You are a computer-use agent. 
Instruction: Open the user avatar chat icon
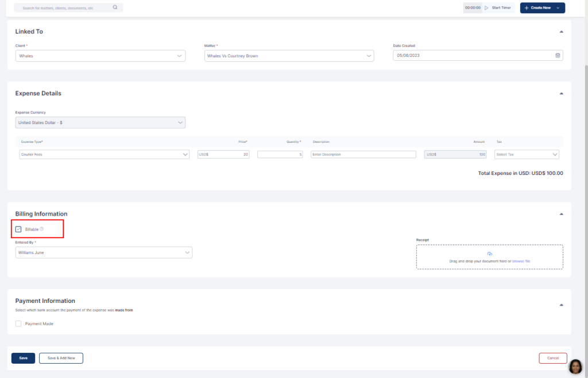575,367
